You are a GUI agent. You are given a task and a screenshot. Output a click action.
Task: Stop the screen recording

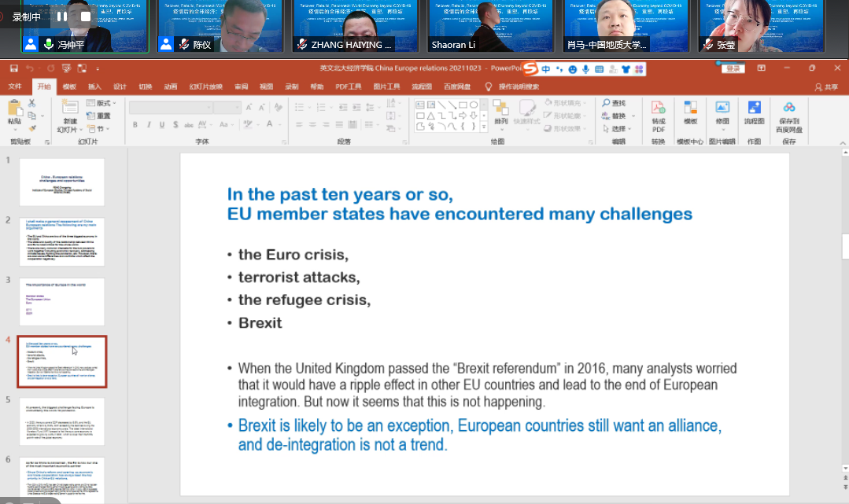(86, 17)
